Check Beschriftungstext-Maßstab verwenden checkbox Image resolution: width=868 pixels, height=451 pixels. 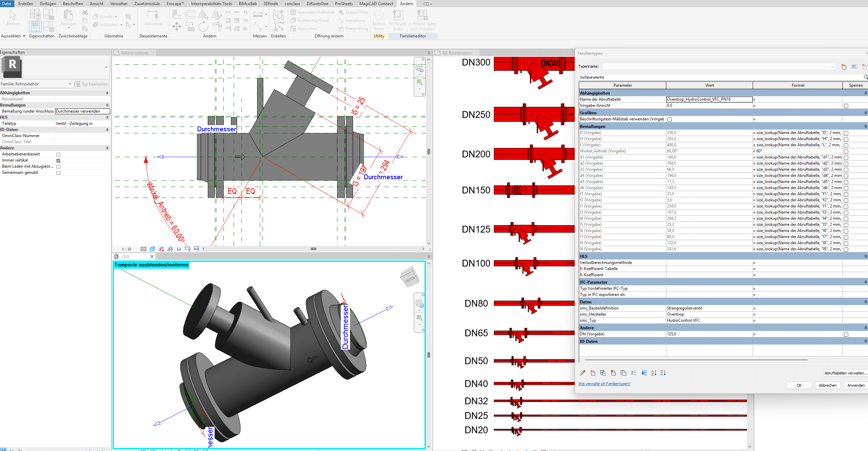point(669,119)
